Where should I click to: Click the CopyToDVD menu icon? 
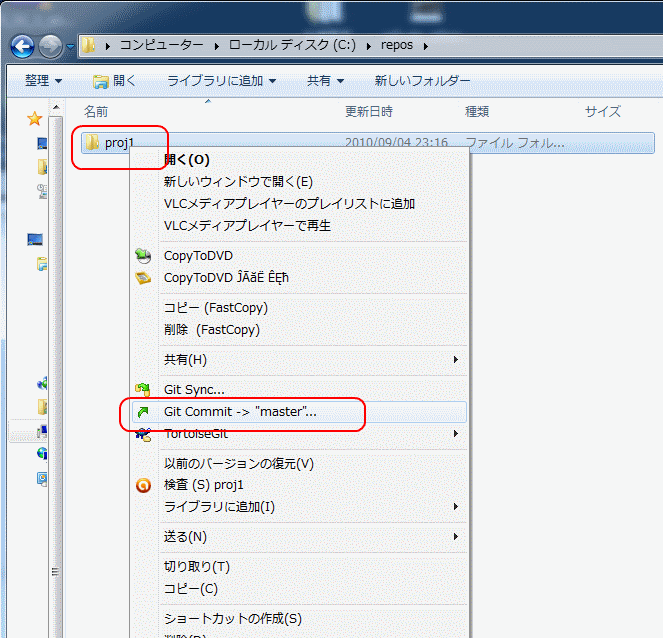(x=143, y=256)
